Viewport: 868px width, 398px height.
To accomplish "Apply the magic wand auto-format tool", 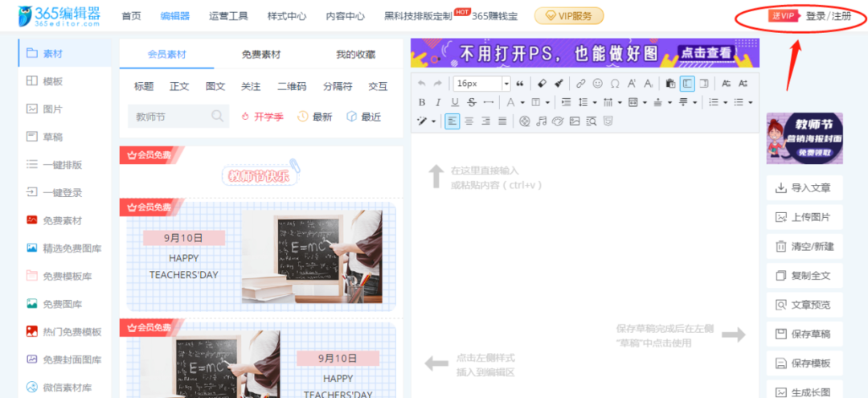I will (x=424, y=121).
